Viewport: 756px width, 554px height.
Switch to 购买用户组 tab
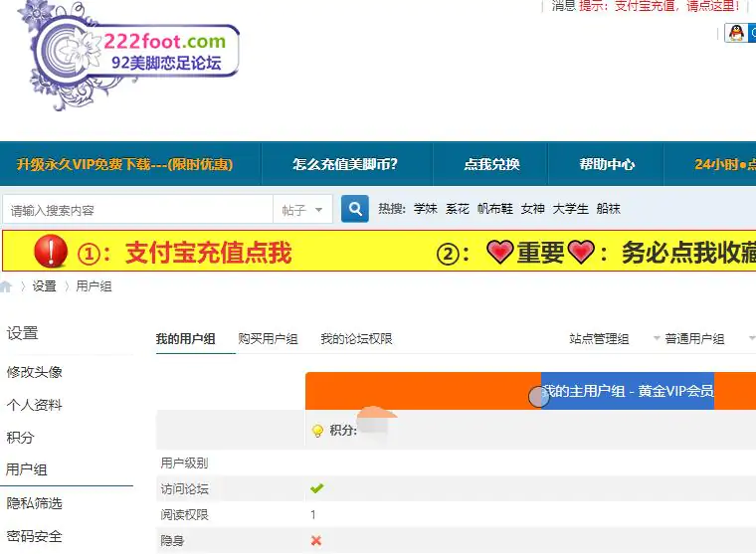268,339
